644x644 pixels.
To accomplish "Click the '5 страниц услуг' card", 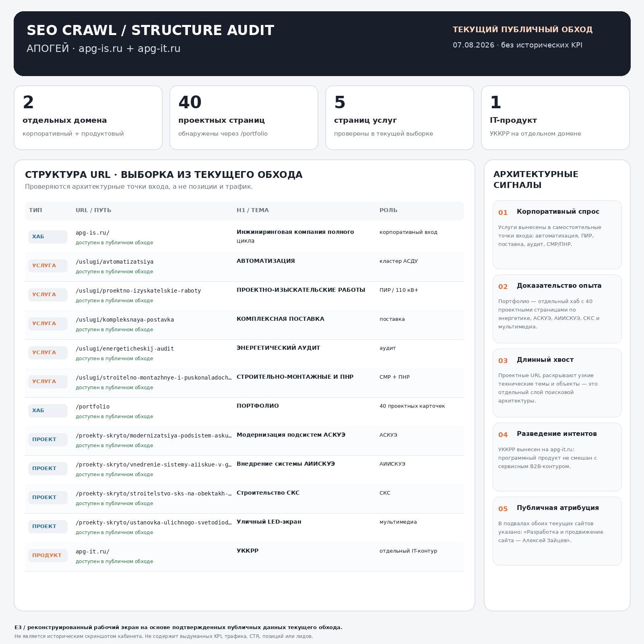I will [x=400, y=118].
